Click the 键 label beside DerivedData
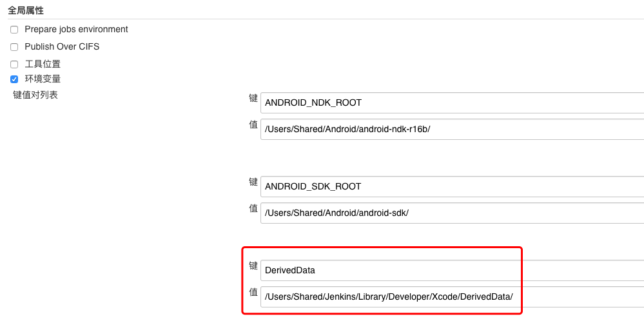644x321 pixels. (x=253, y=266)
